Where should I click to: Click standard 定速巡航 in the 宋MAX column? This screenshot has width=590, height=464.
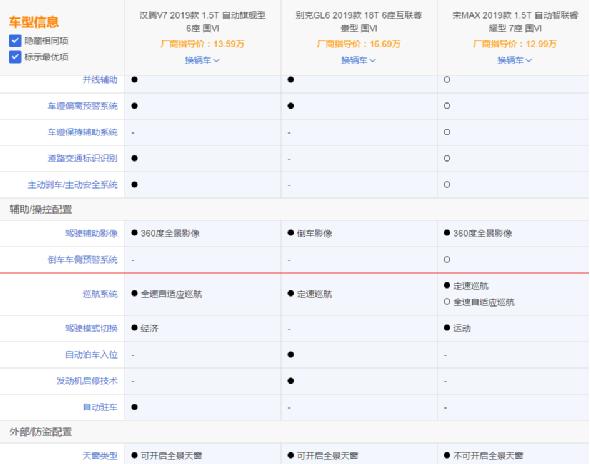click(x=471, y=286)
